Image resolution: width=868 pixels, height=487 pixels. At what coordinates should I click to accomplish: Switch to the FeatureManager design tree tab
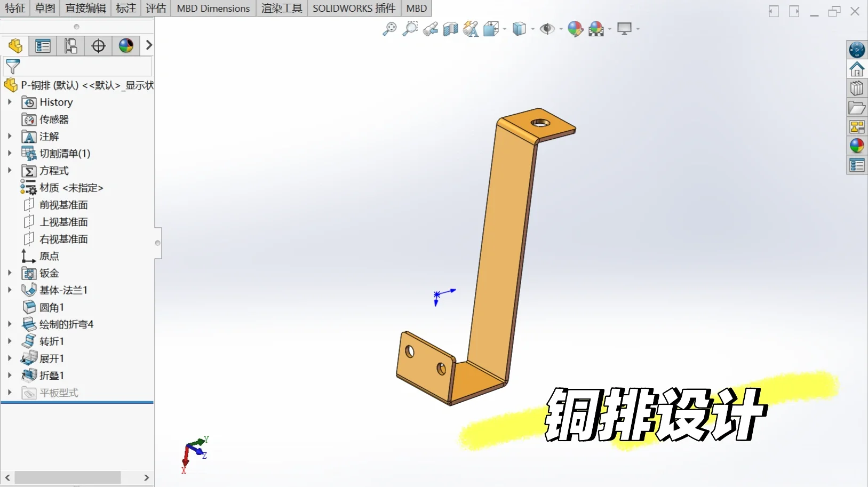coord(15,46)
